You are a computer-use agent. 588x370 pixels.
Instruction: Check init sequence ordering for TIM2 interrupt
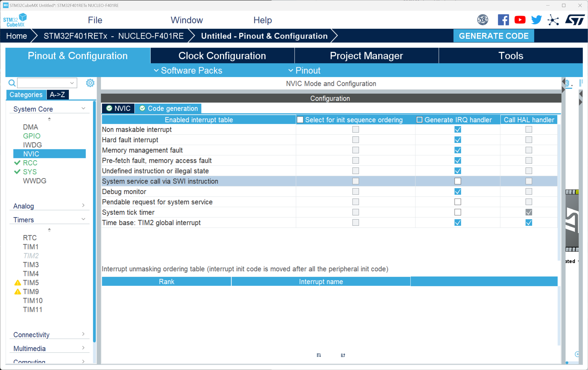tap(356, 223)
